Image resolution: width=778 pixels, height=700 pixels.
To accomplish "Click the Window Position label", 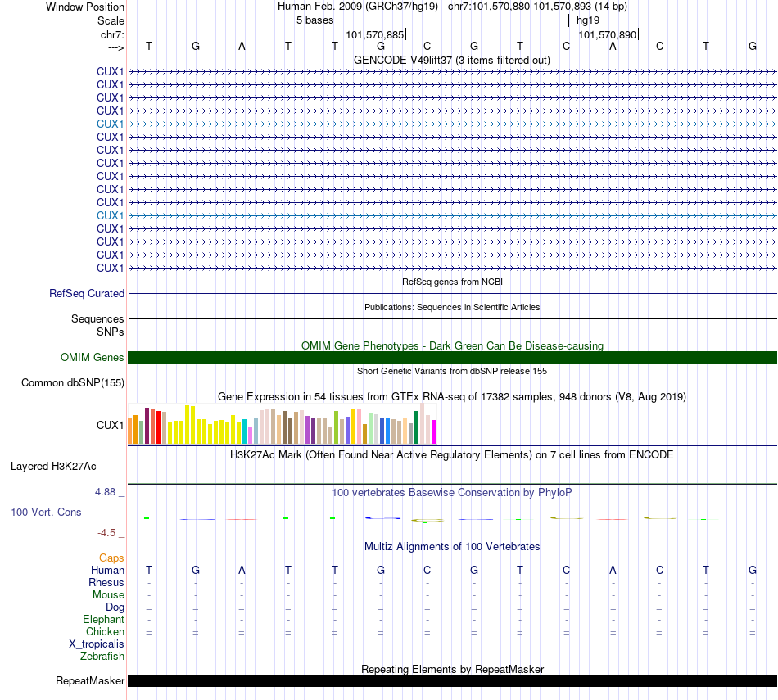I will coord(85,7).
